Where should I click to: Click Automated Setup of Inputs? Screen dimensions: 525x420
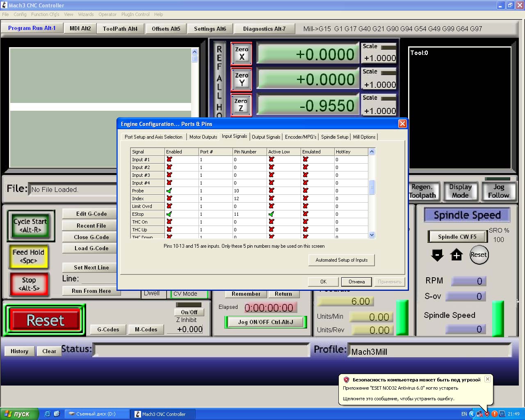342,260
